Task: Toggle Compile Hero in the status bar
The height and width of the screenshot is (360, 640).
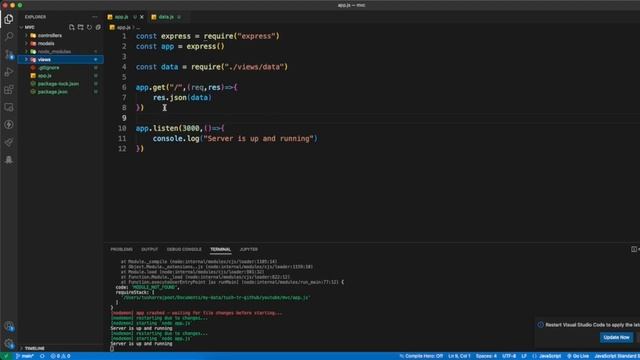Action: 421,356
